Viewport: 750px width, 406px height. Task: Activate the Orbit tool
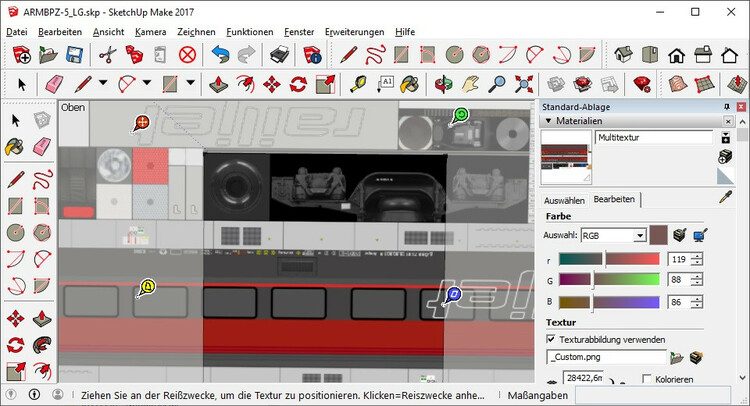pyautogui.click(x=443, y=85)
